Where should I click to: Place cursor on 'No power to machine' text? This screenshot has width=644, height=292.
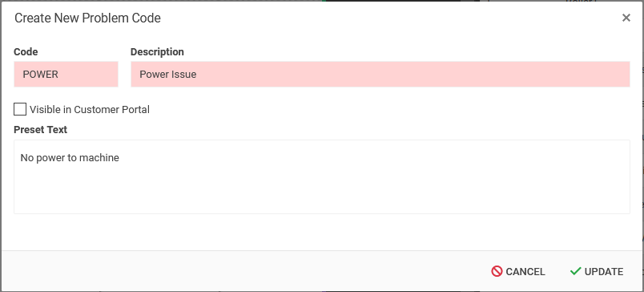pos(70,158)
